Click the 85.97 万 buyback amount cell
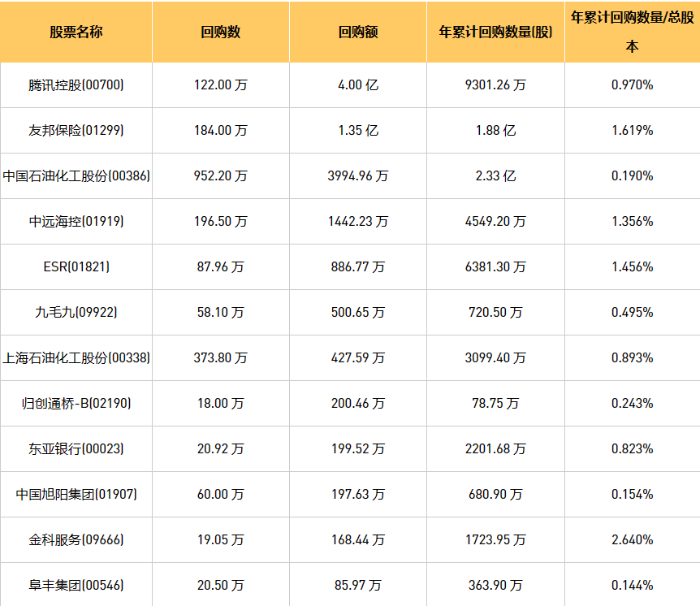Image resolution: width=700 pixels, height=606 pixels. click(358, 586)
